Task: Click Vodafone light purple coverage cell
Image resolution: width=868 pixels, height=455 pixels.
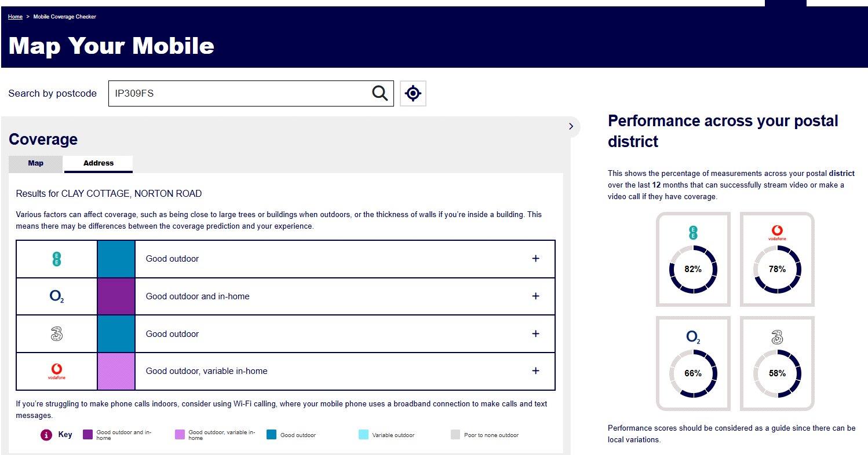Action: [x=116, y=371]
